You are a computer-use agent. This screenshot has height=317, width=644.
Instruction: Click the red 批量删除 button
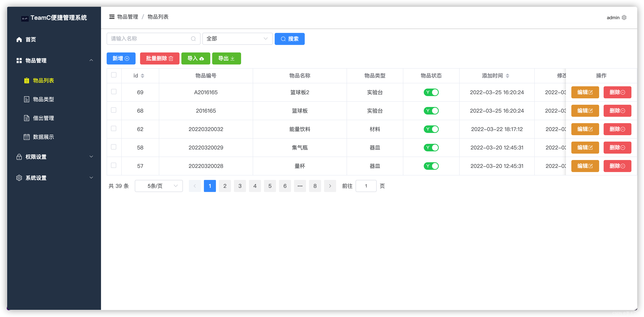[160, 58]
